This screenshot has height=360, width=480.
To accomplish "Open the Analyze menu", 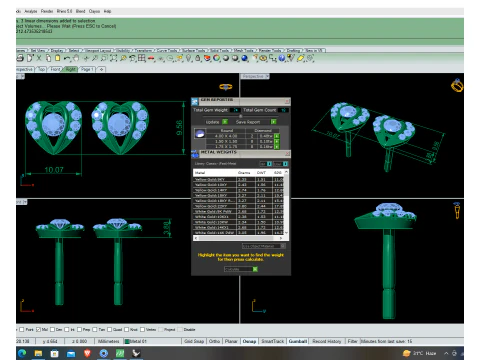I will click(31, 11).
